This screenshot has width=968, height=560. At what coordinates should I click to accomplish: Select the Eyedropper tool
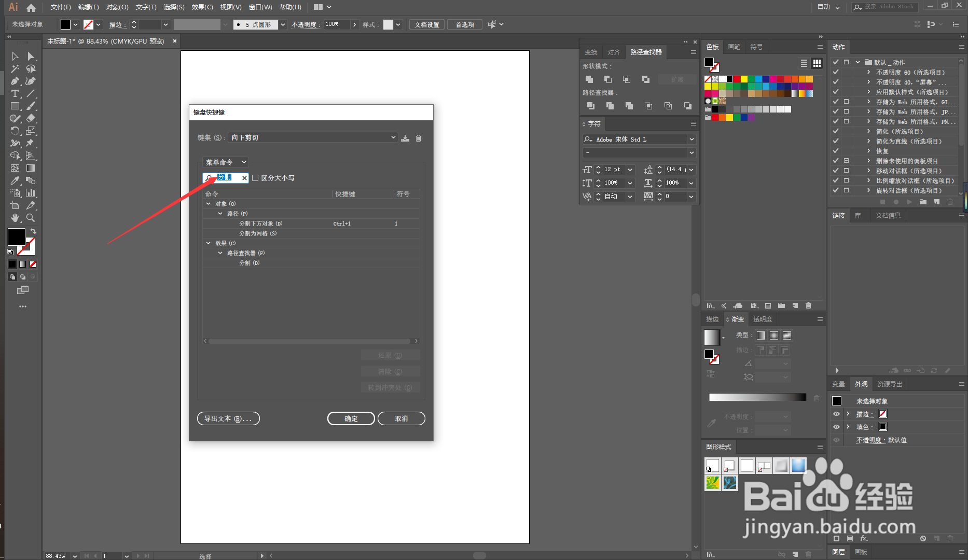[15, 180]
